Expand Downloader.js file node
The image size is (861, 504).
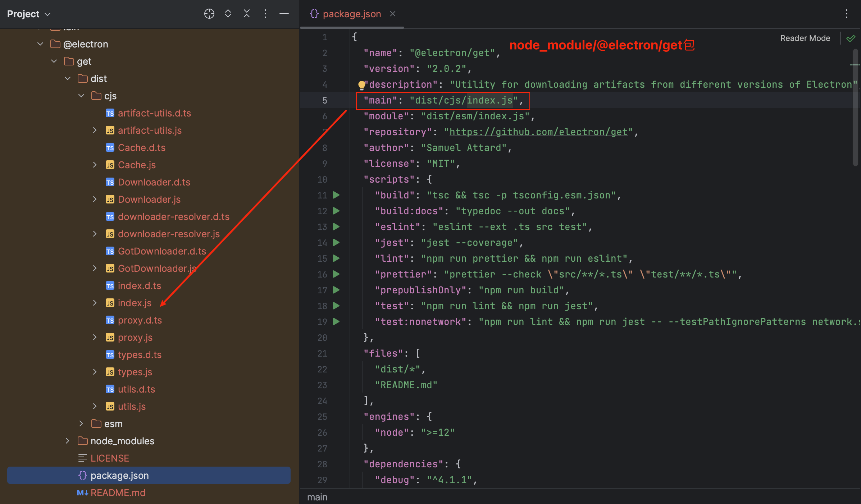[95, 199]
